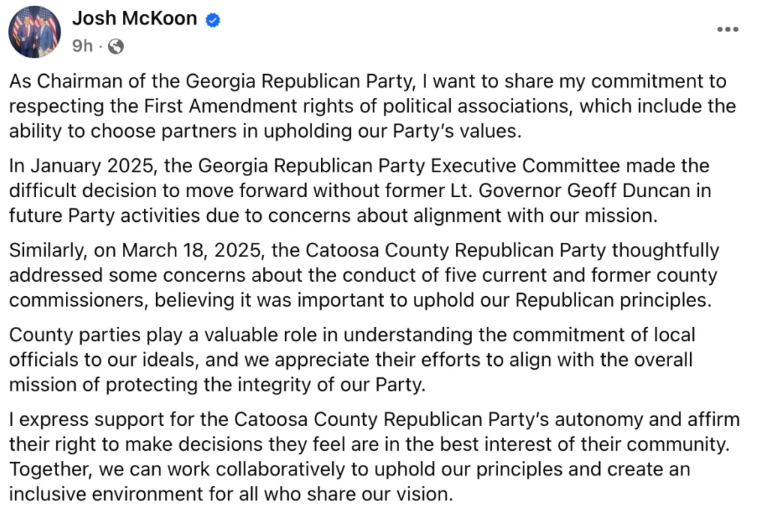Click the paragraph starting "As Chairman of the Georgia"

(370, 107)
